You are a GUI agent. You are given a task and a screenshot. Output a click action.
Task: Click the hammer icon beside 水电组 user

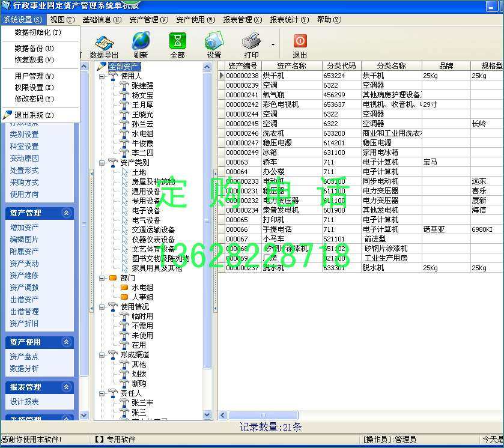coord(124,133)
